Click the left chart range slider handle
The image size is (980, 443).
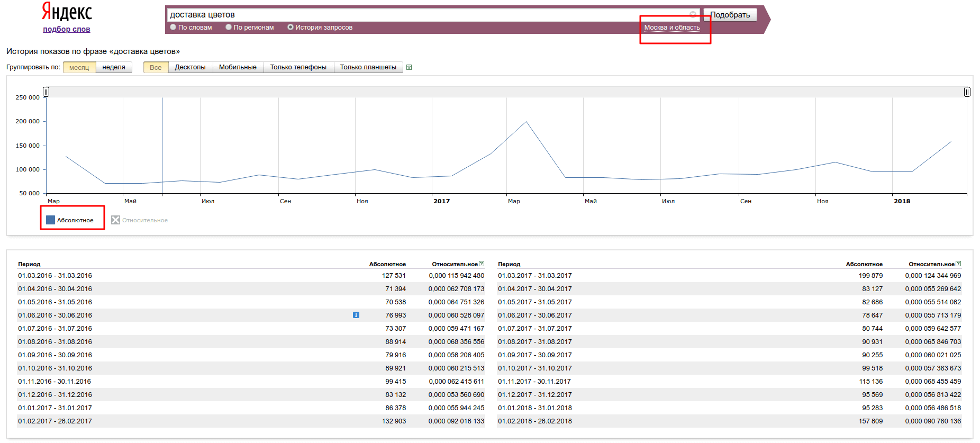pos(46,92)
